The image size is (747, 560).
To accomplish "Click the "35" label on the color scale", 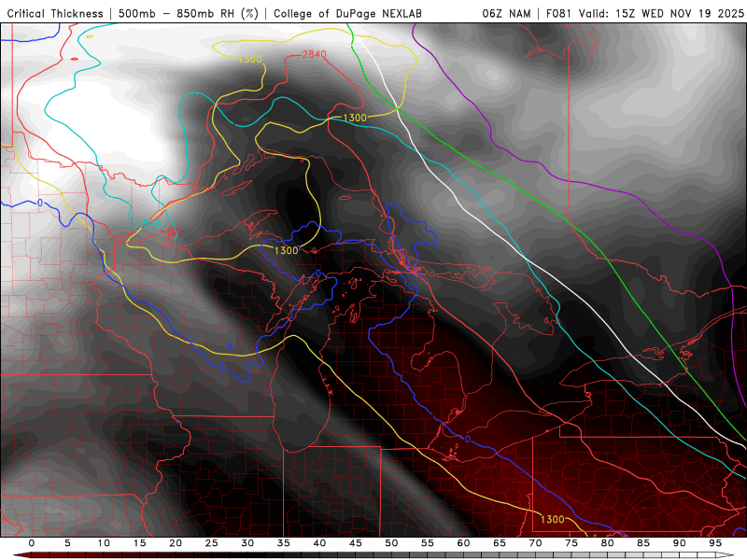I will click(284, 543).
